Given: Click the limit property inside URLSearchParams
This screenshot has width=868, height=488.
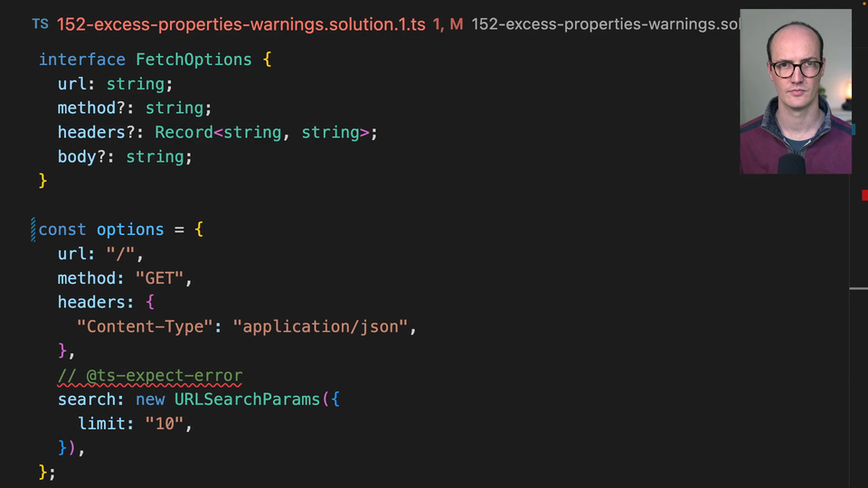Looking at the screenshot, I should coord(101,424).
